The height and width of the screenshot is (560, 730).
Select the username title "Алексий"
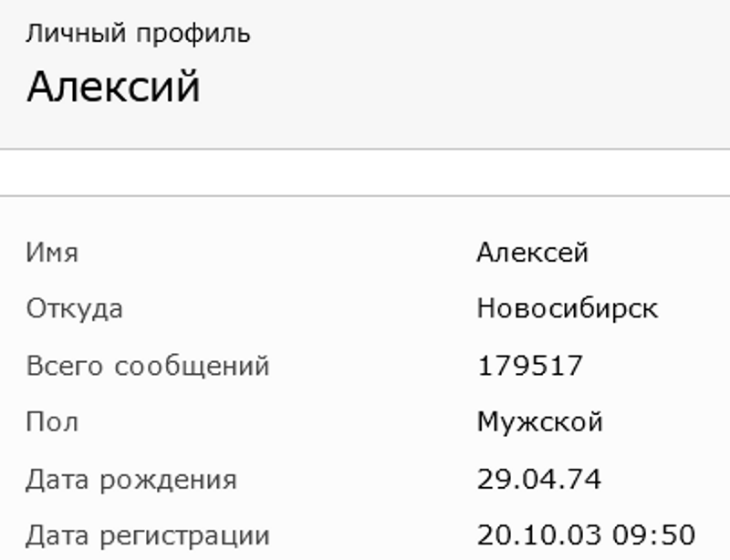[113, 88]
